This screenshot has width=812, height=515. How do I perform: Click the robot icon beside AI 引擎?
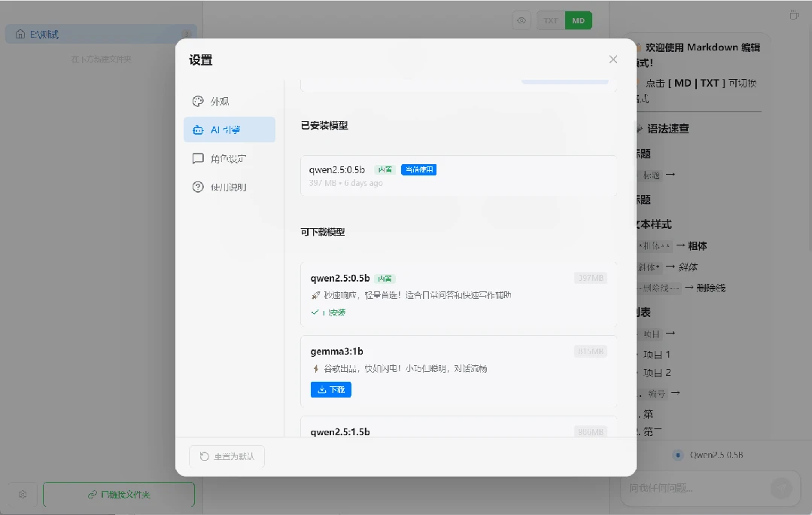198,130
